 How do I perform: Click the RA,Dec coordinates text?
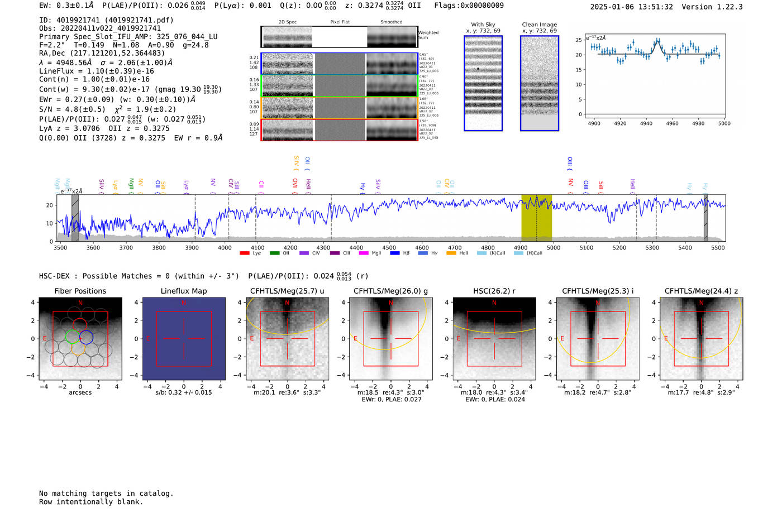pos(102,54)
